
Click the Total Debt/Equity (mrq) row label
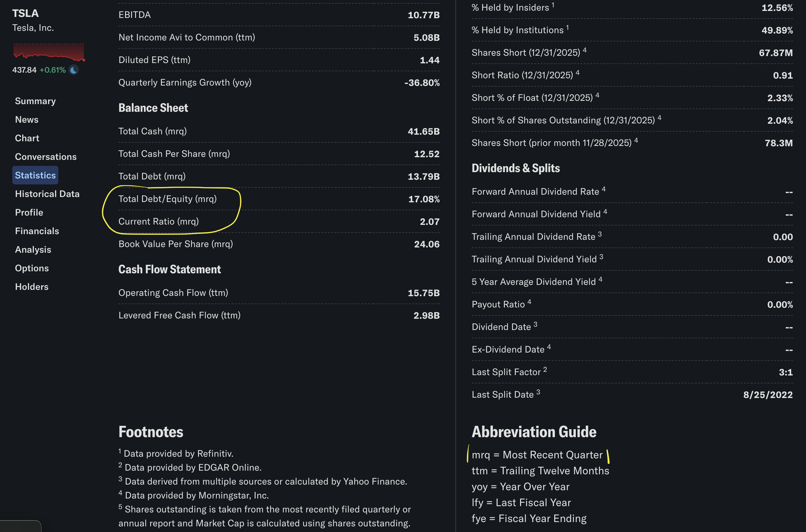(x=167, y=199)
